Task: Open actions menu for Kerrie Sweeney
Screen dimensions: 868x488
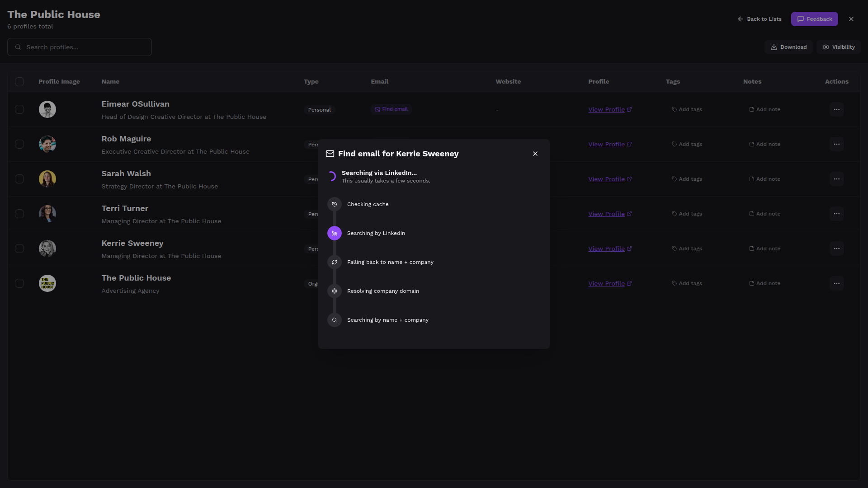Action: tap(837, 249)
